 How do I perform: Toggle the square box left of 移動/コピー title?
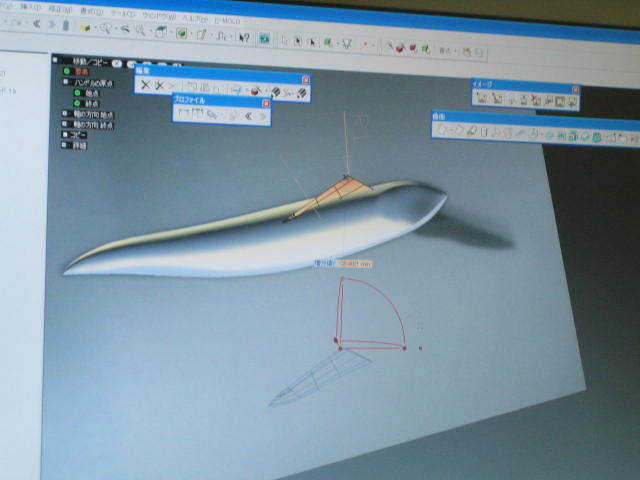click(x=56, y=60)
